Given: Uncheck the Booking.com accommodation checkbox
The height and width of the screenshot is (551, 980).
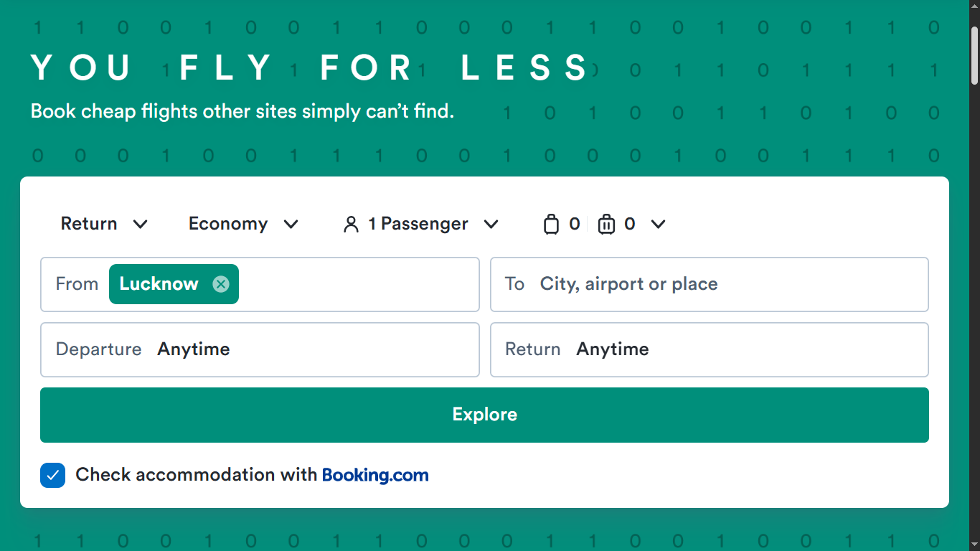Looking at the screenshot, I should tap(52, 475).
